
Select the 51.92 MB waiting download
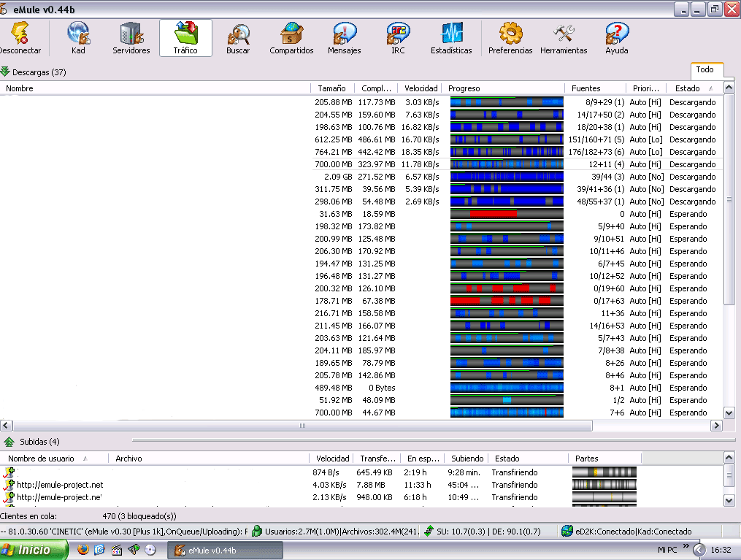[x=361, y=400]
